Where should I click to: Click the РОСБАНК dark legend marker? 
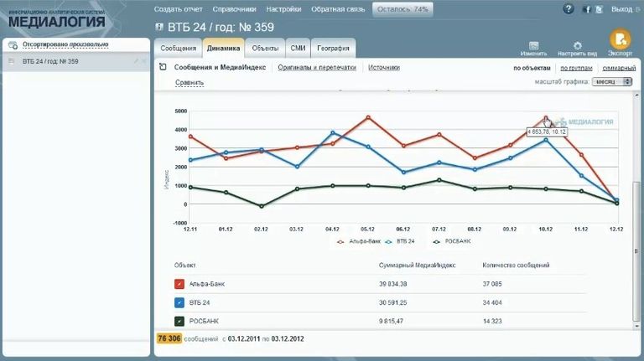click(x=437, y=241)
